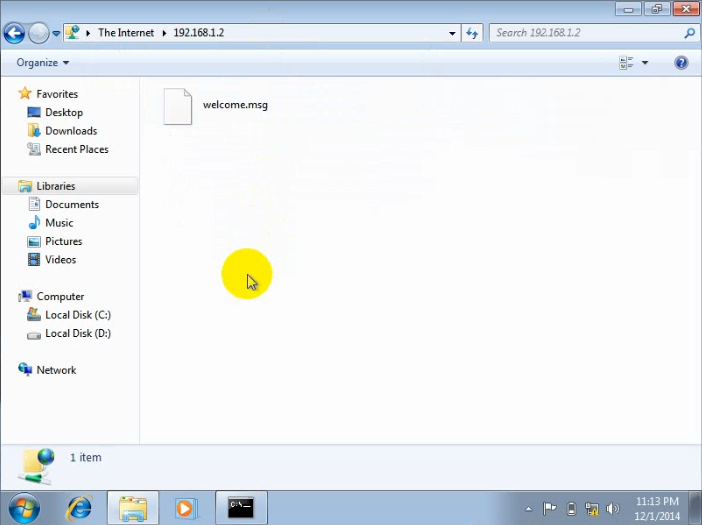Open the Windows Start menu

(24, 508)
